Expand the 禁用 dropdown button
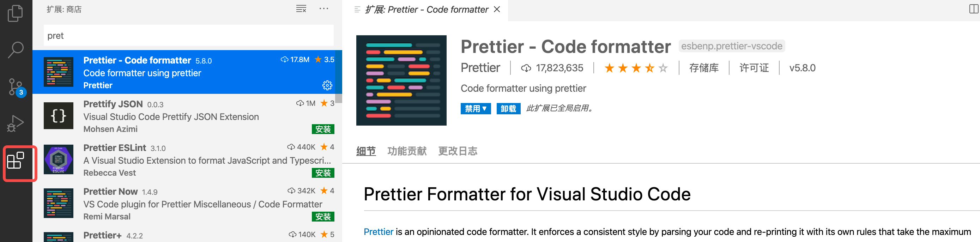The height and width of the screenshot is (242, 980). coord(476,108)
